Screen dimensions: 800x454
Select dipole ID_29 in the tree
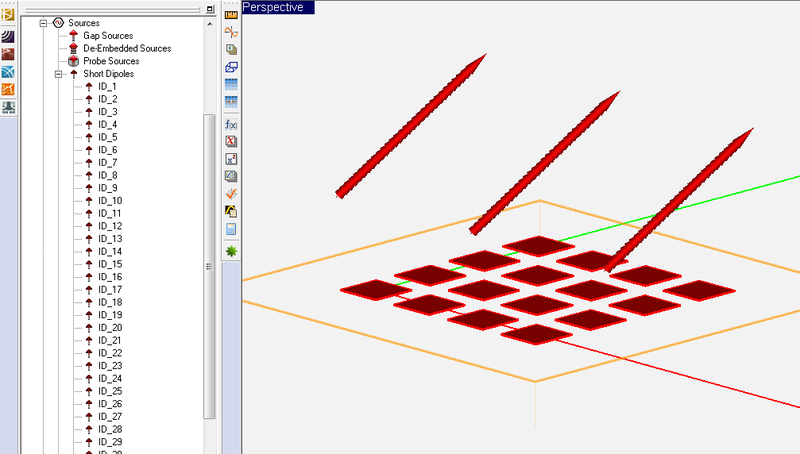coord(110,442)
